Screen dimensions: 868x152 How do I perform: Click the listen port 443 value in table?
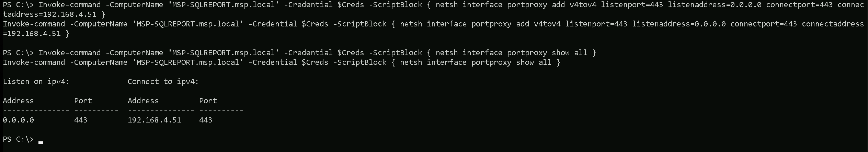(x=81, y=120)
